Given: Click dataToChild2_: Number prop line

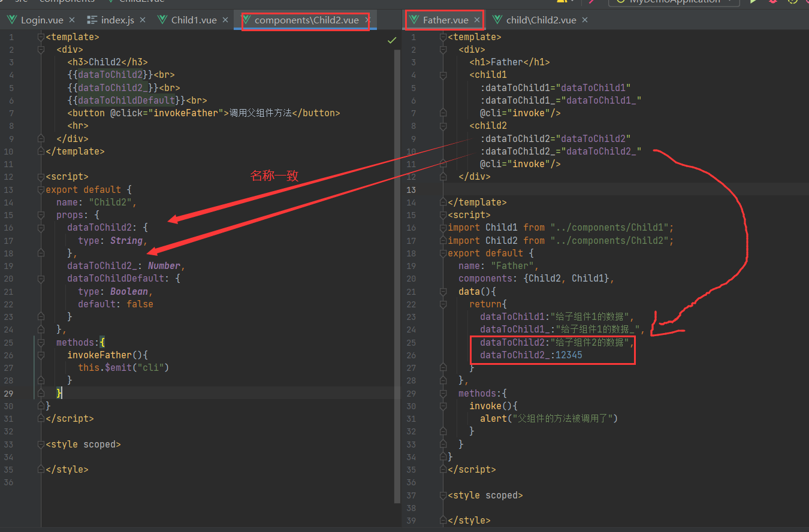Looking at the screenshot, I should tap(126, 265).
